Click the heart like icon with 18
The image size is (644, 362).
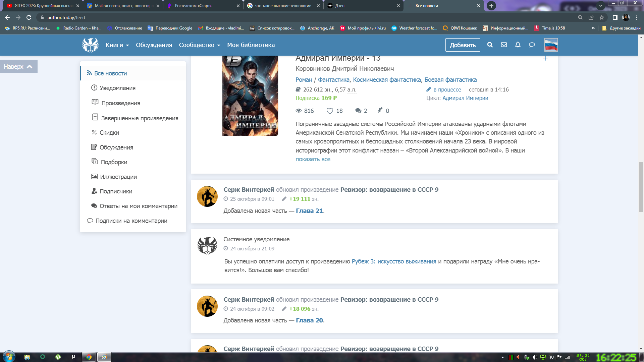(330, 111)
